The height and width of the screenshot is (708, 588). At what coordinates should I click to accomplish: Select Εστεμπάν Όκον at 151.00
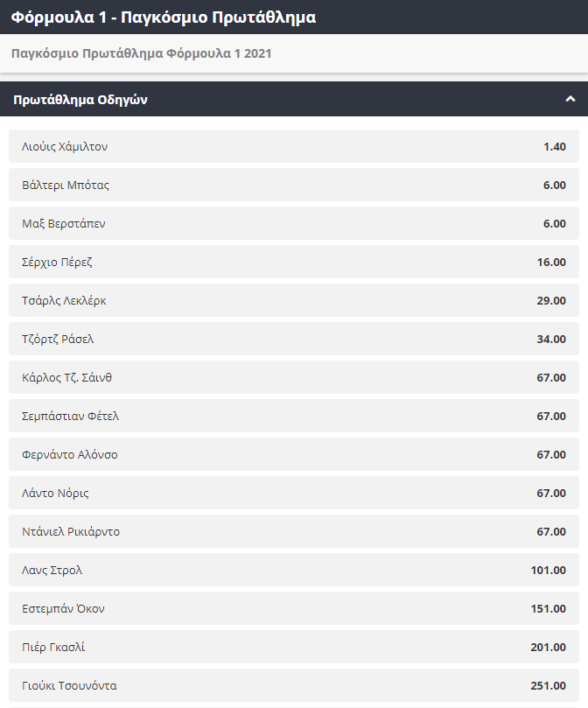click(x=293, y=609)
